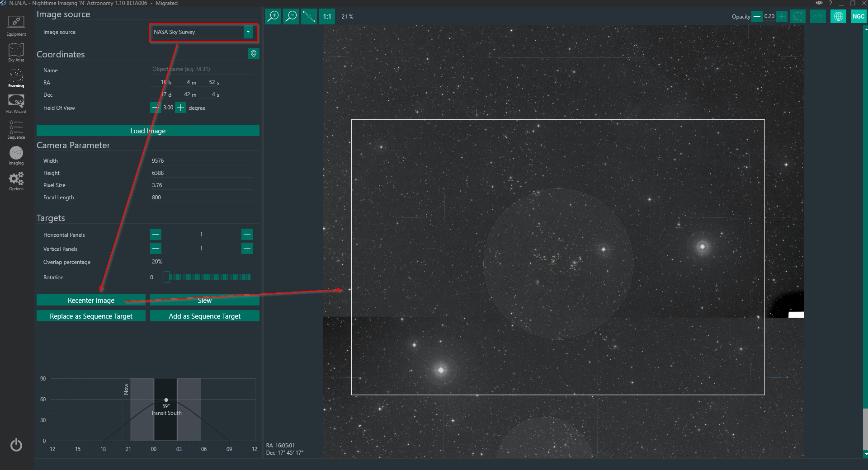The width and height of the screenshot is (868, 470).
Task: Click the Recenter Image button
Action: click(91, 300)
